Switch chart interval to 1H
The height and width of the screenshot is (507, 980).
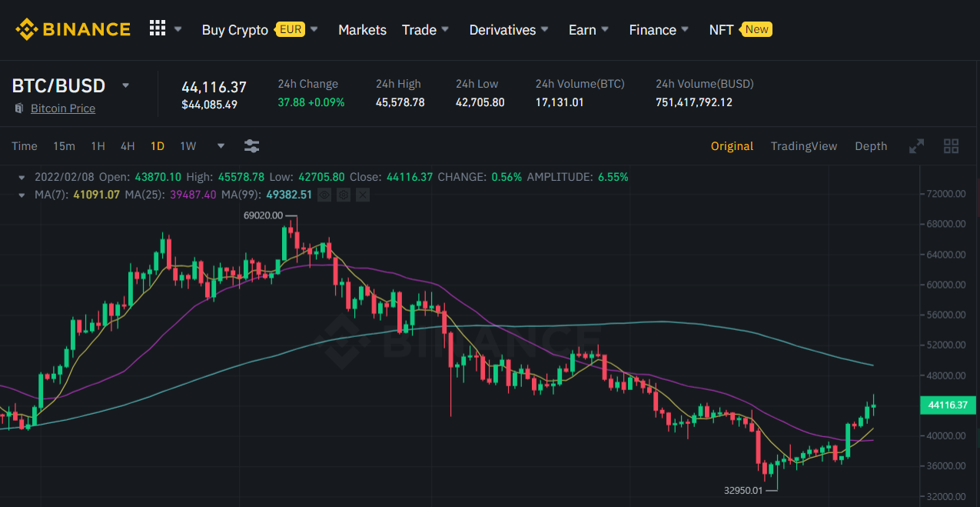(98, 146)
